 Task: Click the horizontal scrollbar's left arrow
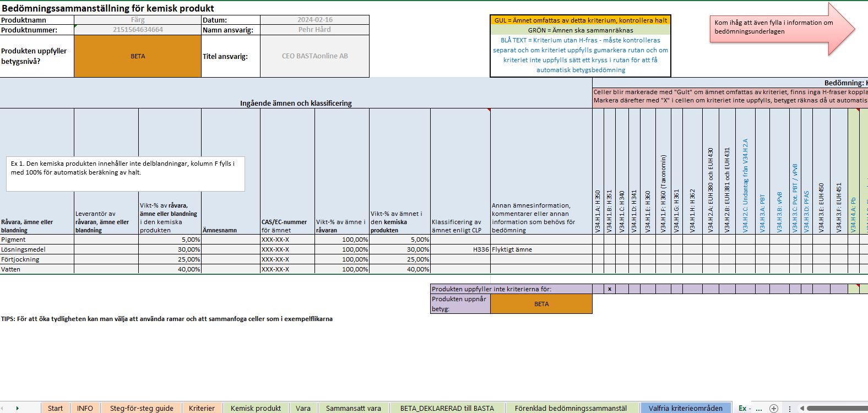[x=802, y=408]
